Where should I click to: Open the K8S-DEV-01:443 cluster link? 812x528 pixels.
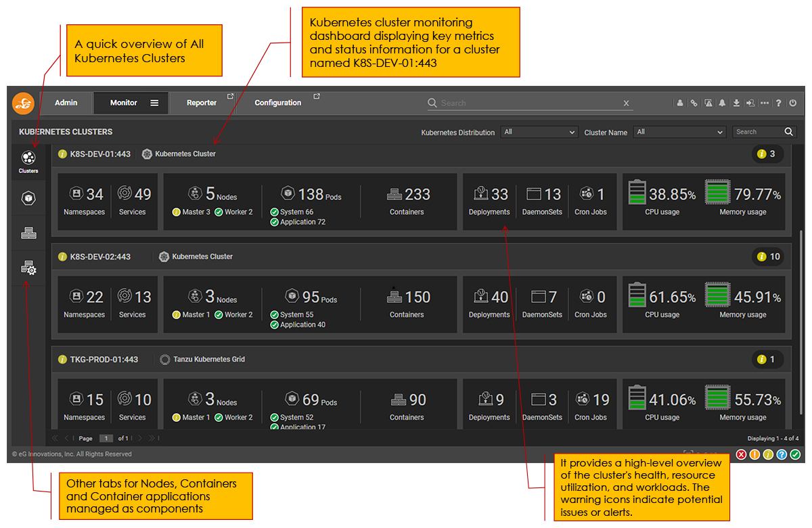(x=100, y=154)
